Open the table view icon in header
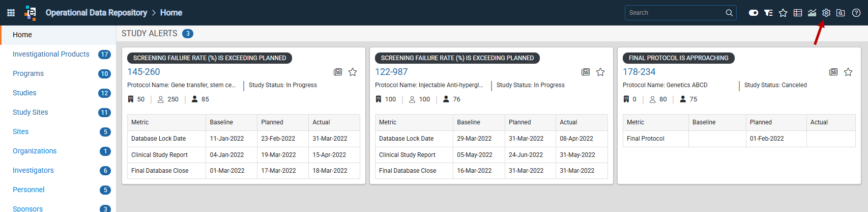The image size is (868, 212). [x=798, y=13]
